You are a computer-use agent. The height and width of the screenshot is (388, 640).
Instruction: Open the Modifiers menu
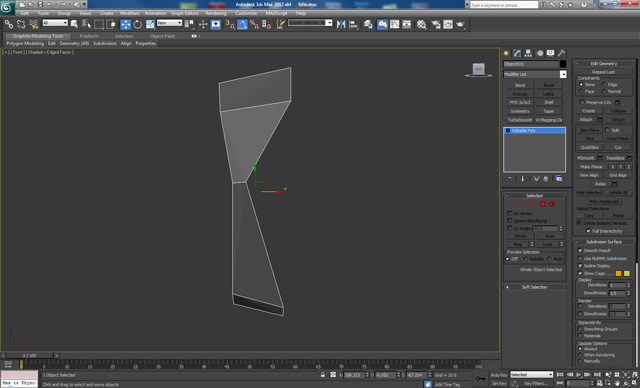click(x=130, y=13)
